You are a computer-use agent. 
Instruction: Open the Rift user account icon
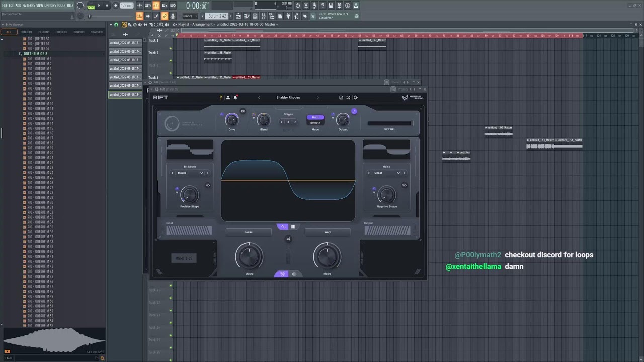[228, 98]
